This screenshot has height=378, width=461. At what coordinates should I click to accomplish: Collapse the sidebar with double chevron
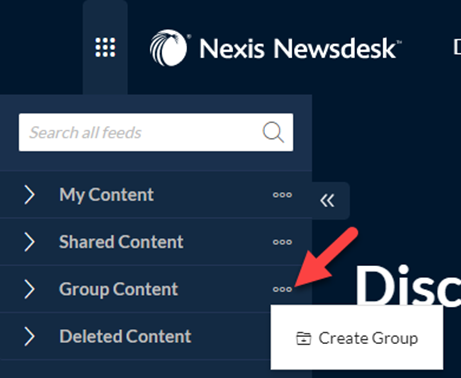tap(327, 201)
